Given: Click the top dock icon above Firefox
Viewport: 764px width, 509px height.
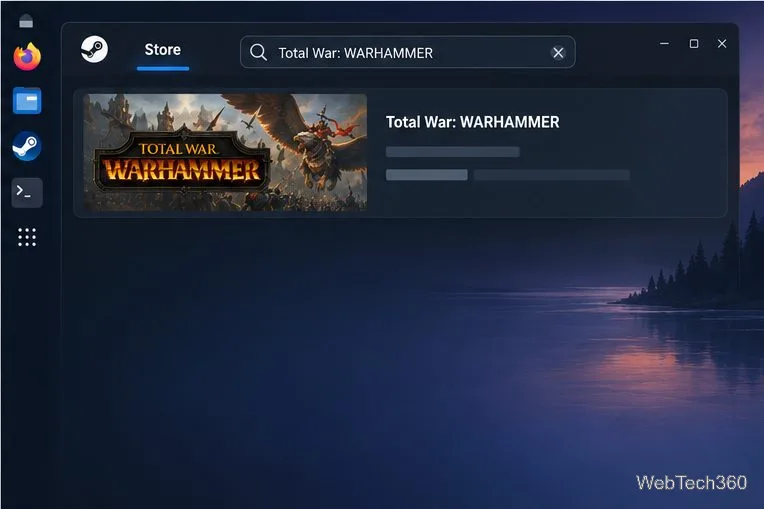Looking at the screenshot, I should 26,21.
